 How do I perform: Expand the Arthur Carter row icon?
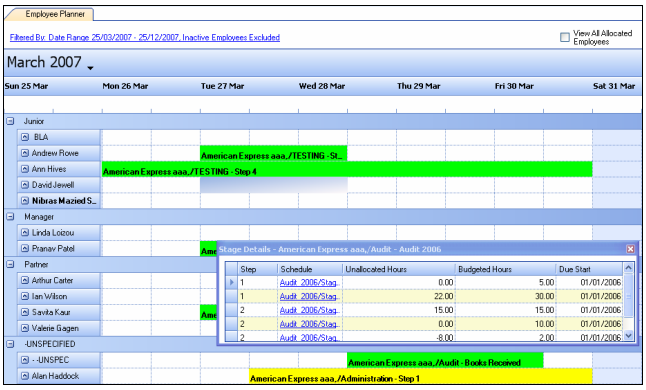tap(25, 280)
